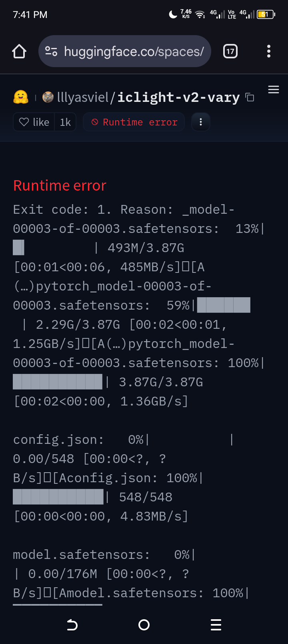Open Android recent apps icon
Screen dimensions: 288x644
[x=216, y=624]
